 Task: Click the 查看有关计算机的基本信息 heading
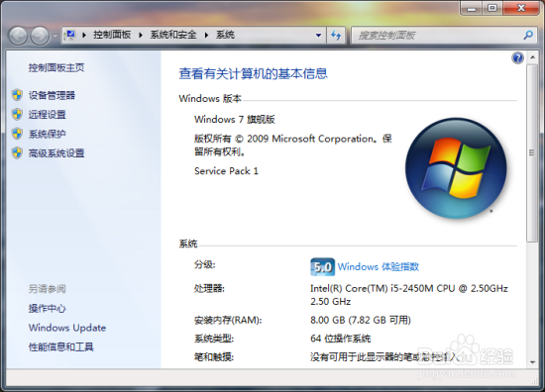point(253,73)
